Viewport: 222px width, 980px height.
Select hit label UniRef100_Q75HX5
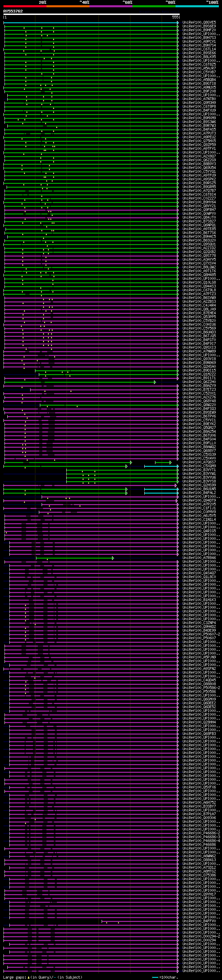(x=199, y=141)
